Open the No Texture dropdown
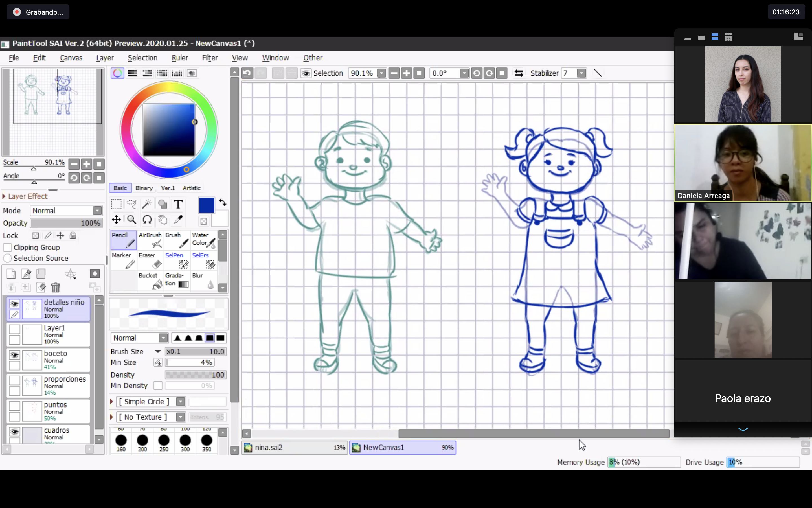812x508 pixels. pos(181,417)
